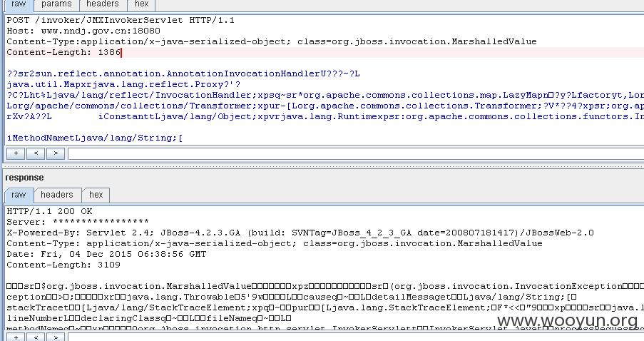644x341 pixels.
Task: Click the java.lang.Throwable body line
Action: point(292,297)
